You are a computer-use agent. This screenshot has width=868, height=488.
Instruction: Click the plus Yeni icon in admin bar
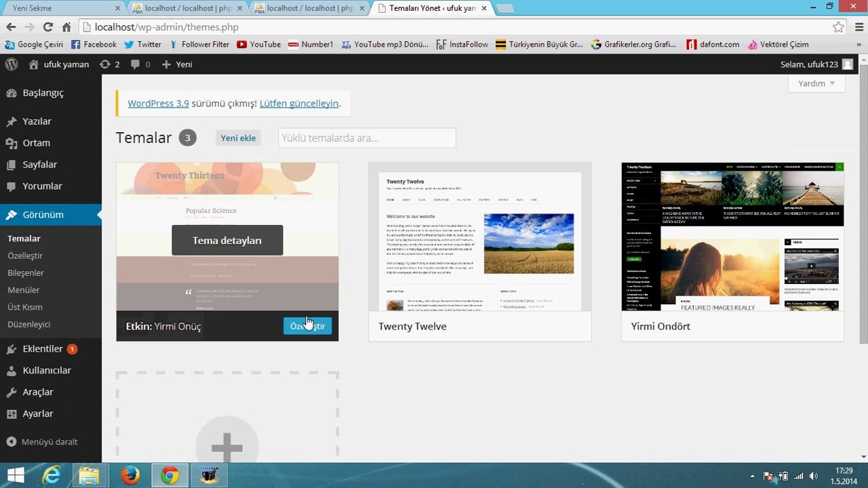[x=177, y=64]
